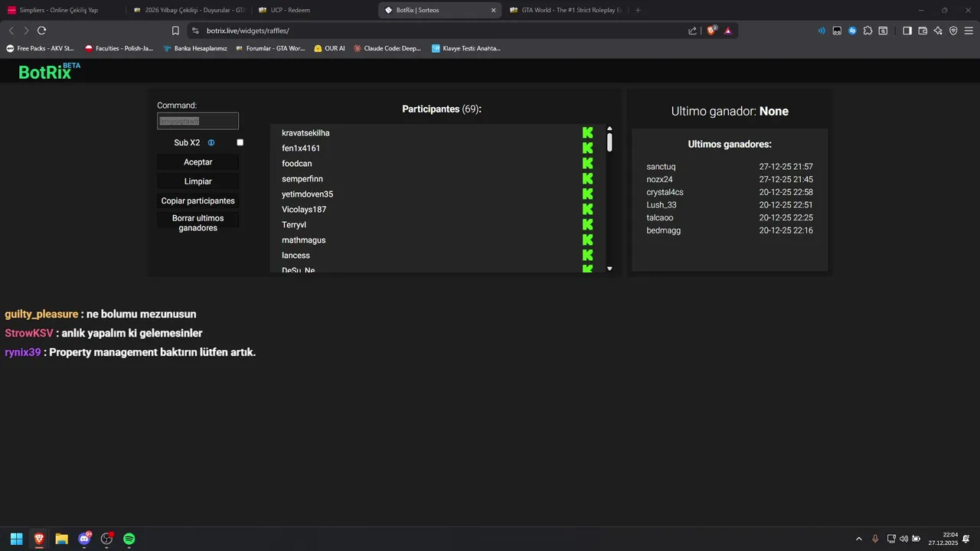Click Copiar participantes button
The image size is (980, 551).
tap(198, 201)
